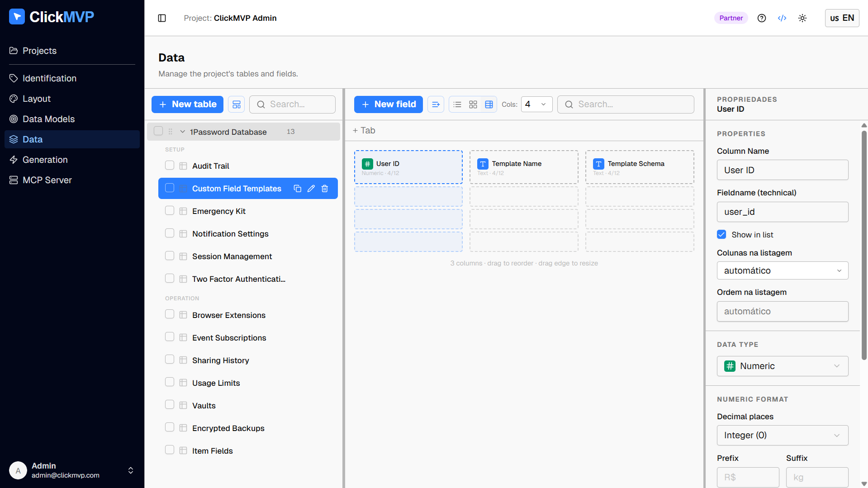Collapse the 1Password Database group chevron

tap(183, 132)
